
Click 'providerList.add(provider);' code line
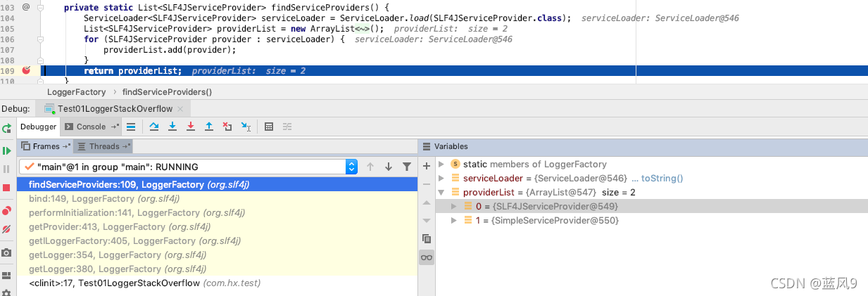coord(170,50)
